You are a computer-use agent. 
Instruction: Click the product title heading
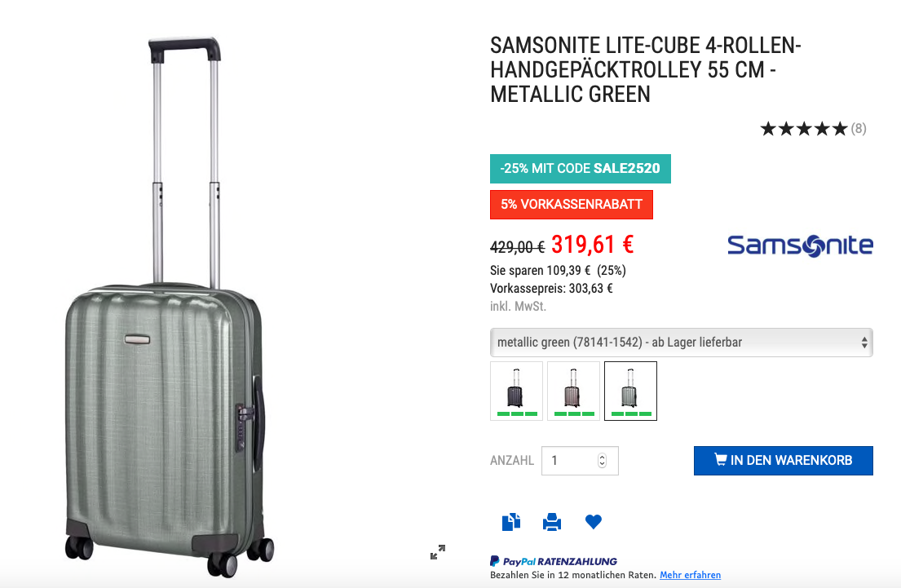click(x=645, y=70)
